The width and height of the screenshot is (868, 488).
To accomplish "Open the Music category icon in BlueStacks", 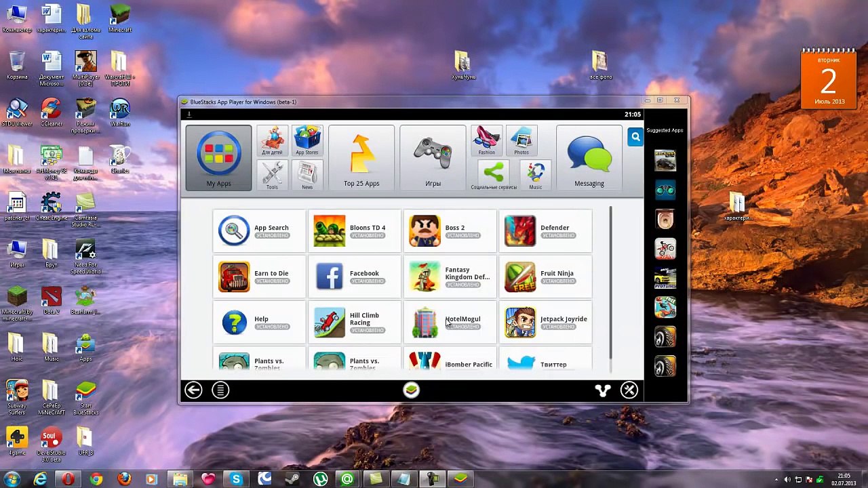I will click(x=536, y=176).
